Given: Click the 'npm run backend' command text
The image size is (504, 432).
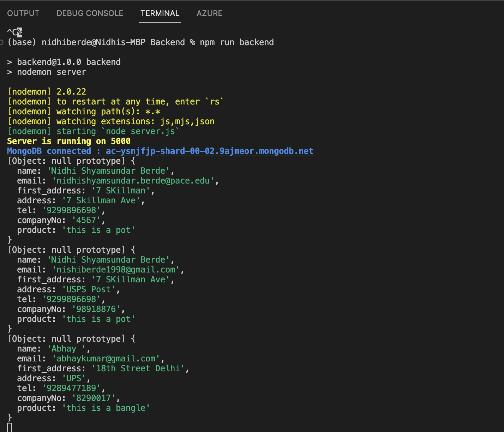Looking at the screenshot, I should (237, 42).
